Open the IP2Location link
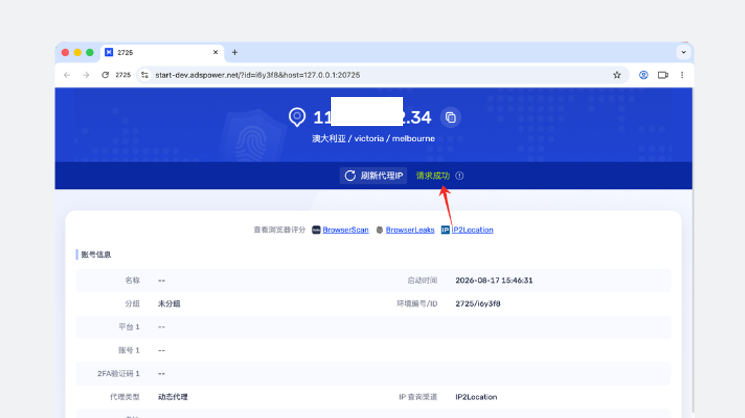The width and height of the screenshot is (745, 418). pos(472,230)
